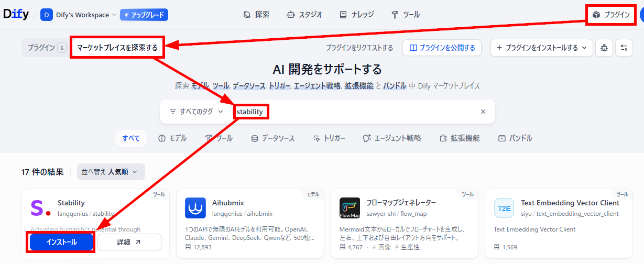Click the Stability plugin logo

(x=41, y=208)
